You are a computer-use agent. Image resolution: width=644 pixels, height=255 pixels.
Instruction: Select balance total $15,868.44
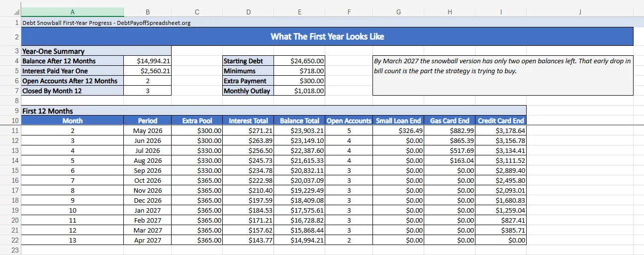pos(299,230)
